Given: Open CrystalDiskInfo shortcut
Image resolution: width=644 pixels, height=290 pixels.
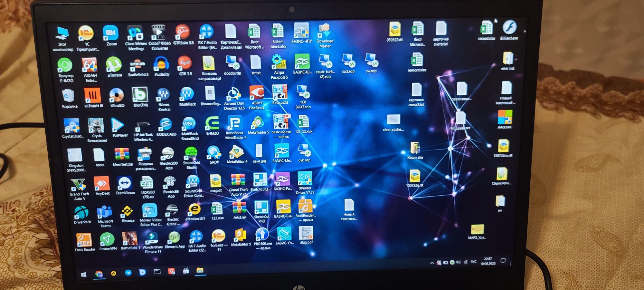Looking at the screenshot, I should tap(72, 128).
